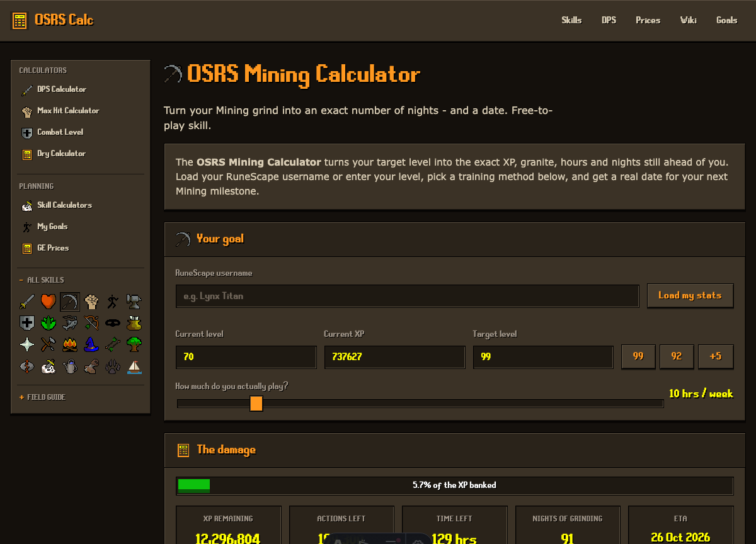Image resolution: width=756 pixels, height=544 pixels.
Task: Select the Farming watering can icon
Action: click(70, 366)
